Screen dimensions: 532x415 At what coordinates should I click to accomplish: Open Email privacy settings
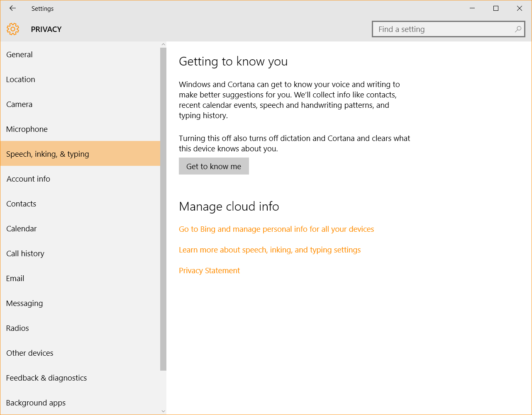click(80, 278)
